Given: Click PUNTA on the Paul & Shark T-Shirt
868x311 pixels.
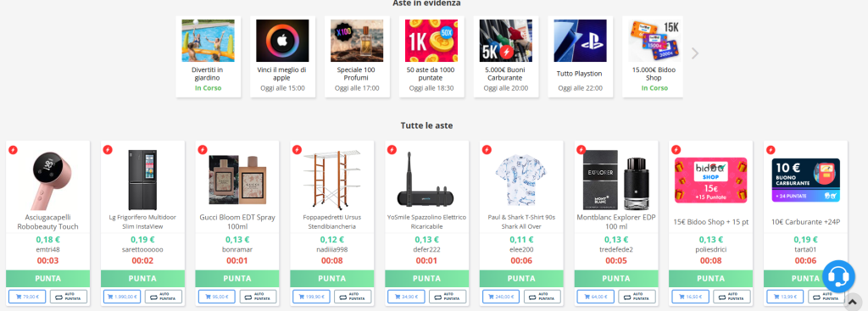Looking at the screenshot, I should click(x=521, y=278).
